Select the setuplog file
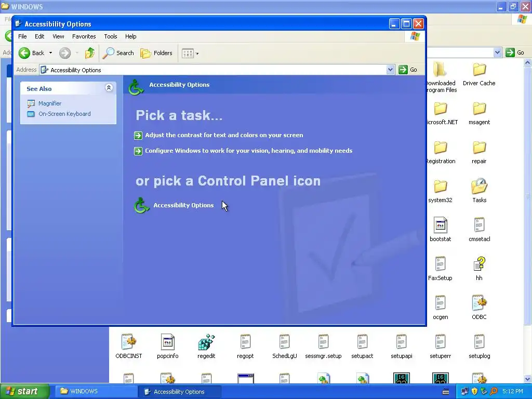Viewport: 532px width, 399px height. 479,347
